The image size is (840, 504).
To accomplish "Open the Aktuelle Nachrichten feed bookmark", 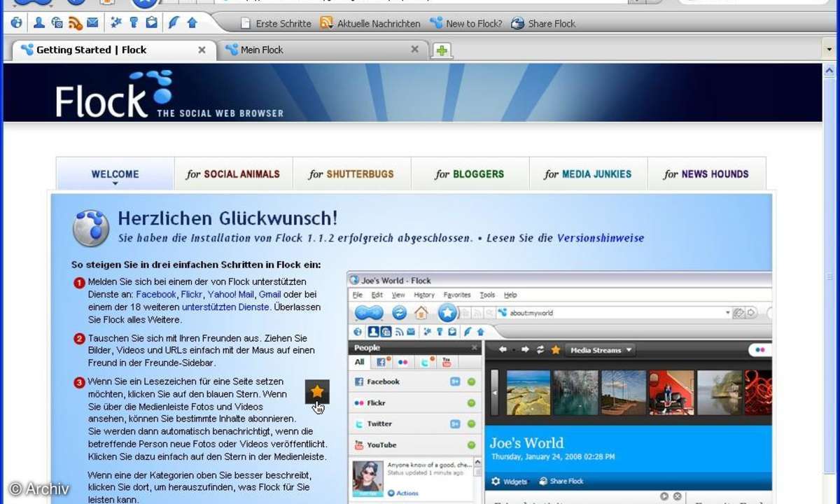I will pos(370,23).
